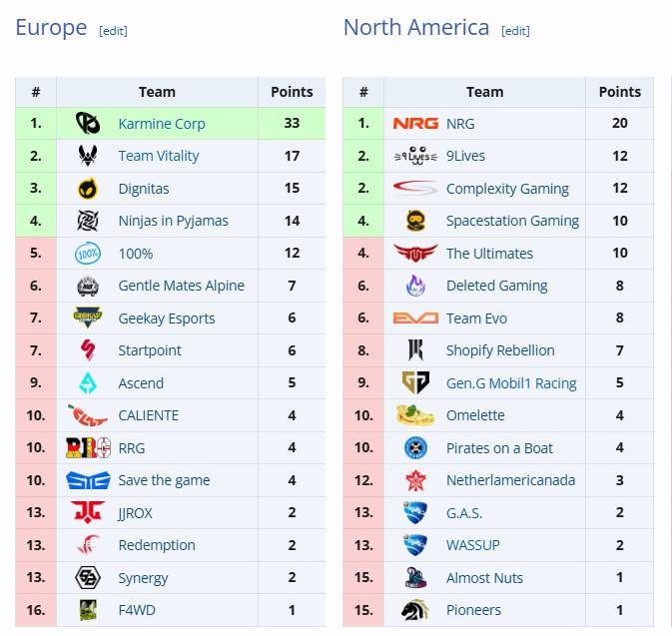The height and width of the screenshot is (636, 672).
Task: Open the Complexity Gaming team page
Action: pos(507,189)
